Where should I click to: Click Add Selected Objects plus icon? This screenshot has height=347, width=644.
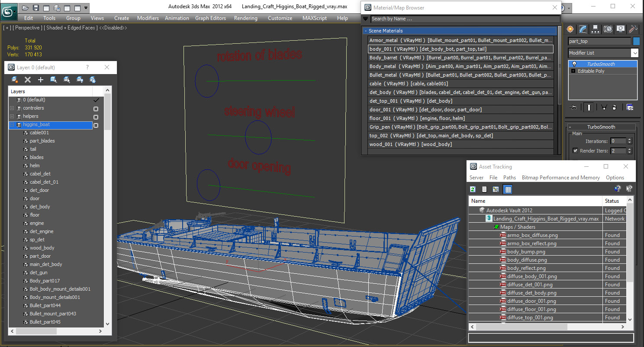(x=41, y=80)
